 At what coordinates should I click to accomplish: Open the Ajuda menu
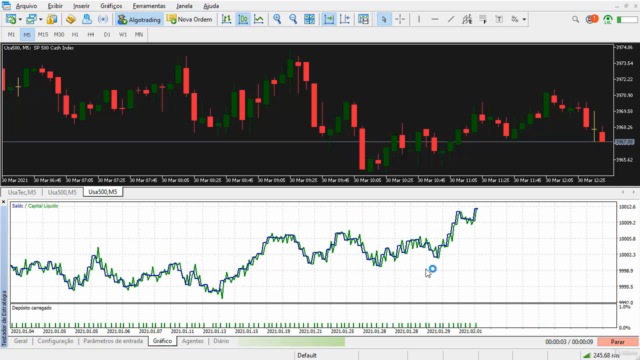pos(211,6)
